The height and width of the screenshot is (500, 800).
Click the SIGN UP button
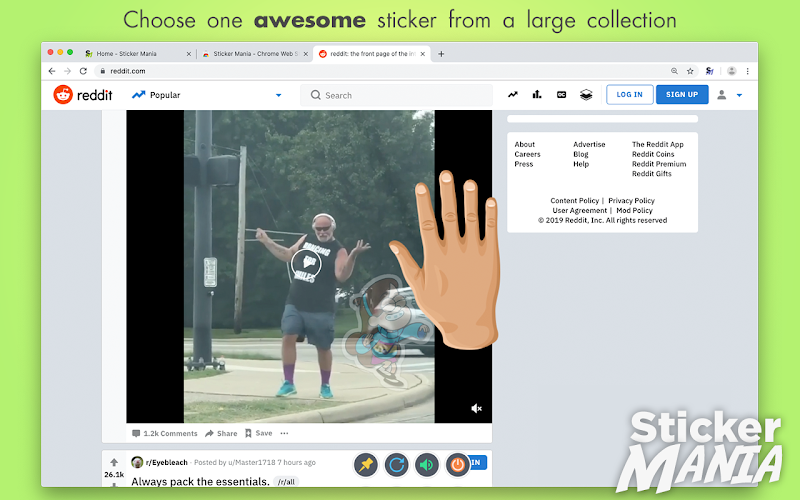click(682, 94)
